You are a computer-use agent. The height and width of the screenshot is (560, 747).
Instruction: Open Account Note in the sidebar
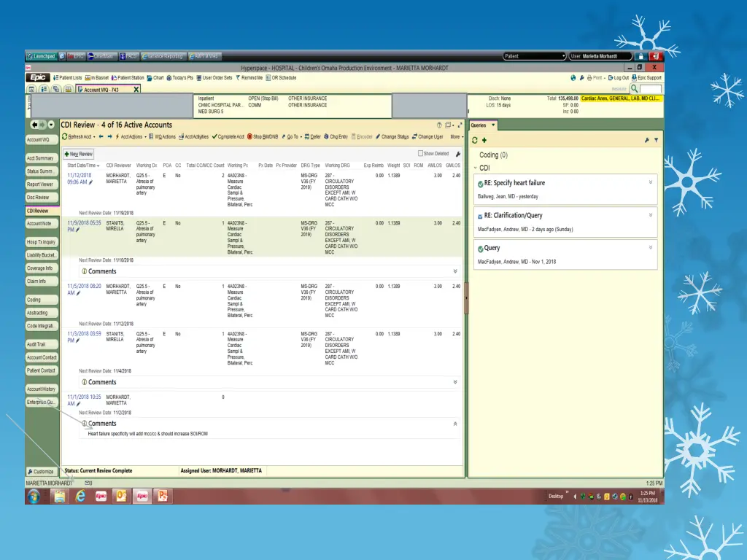pos(42,223)
